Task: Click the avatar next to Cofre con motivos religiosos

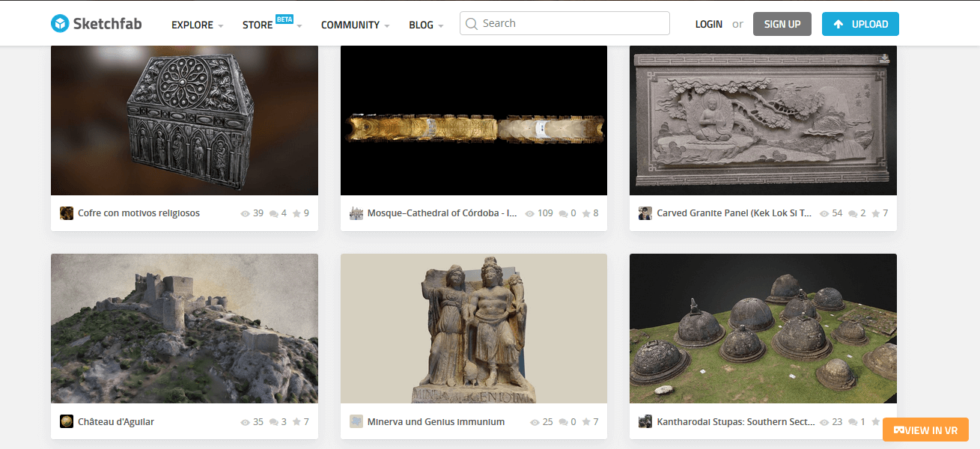Action: [66, 213]
